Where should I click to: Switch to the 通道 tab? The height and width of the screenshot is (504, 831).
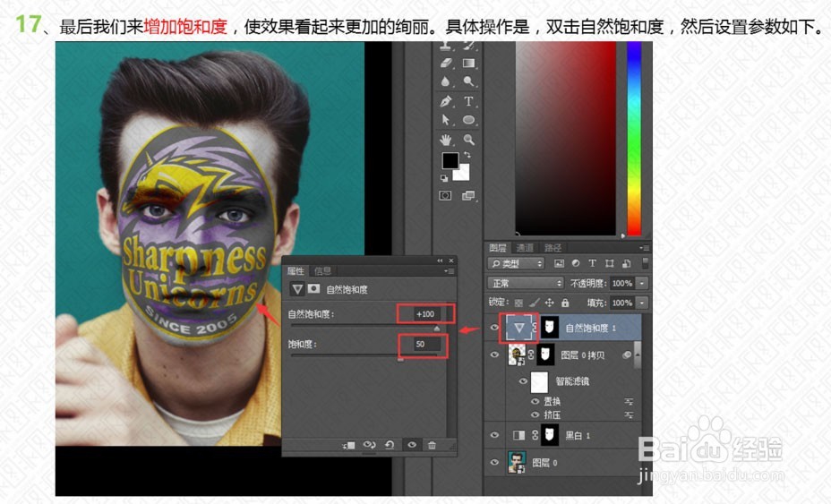pos(525,247)
